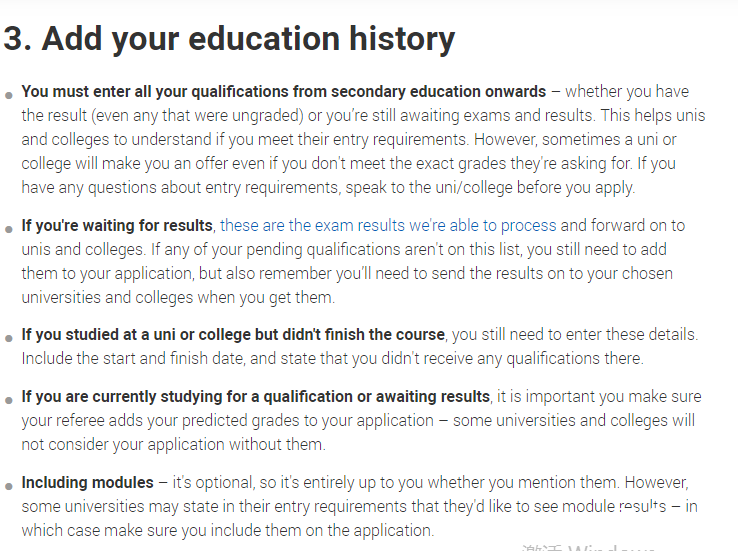Click the bold text 'If you're waiting for results'
Screen dimensions: 738x551
pos(117,226)
